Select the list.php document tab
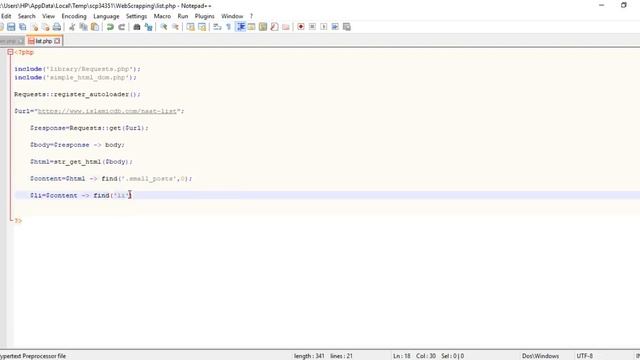The width and height of the screenshot is (640, 360). [x=44, y=41]
